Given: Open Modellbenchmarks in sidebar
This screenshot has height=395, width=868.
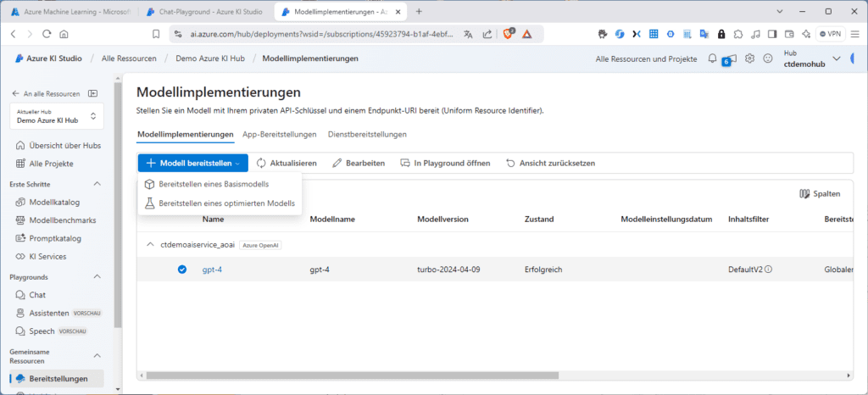Looking at the screenshot, I should 55,220.
